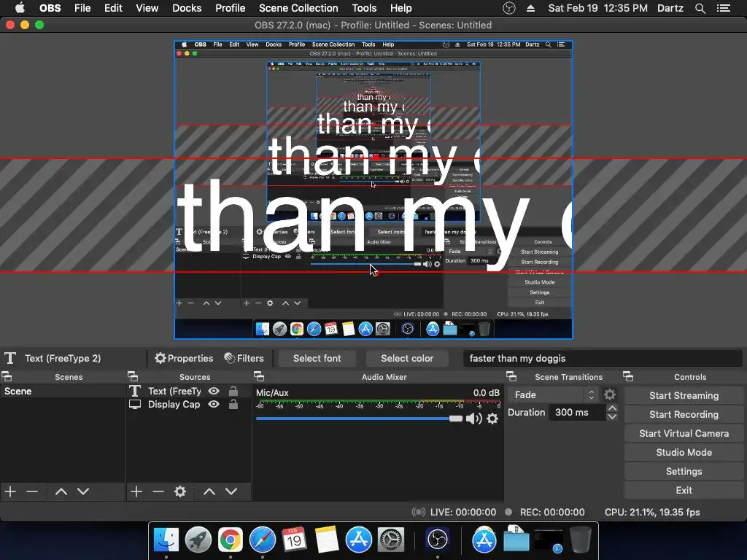Screen dimensions: 747x560
Task: Click the text field 'faster than my doggis'
Action: click(602, 358)
